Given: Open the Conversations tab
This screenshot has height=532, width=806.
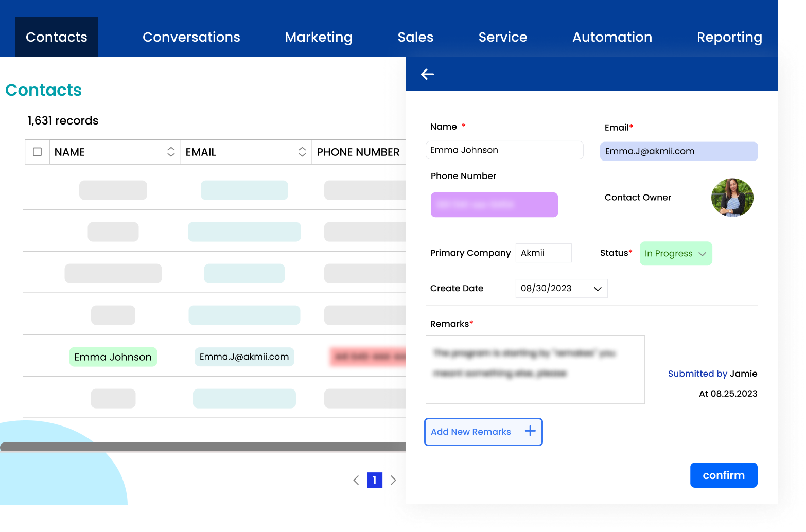Looking at the screenshot, I should tap(191, 37).
